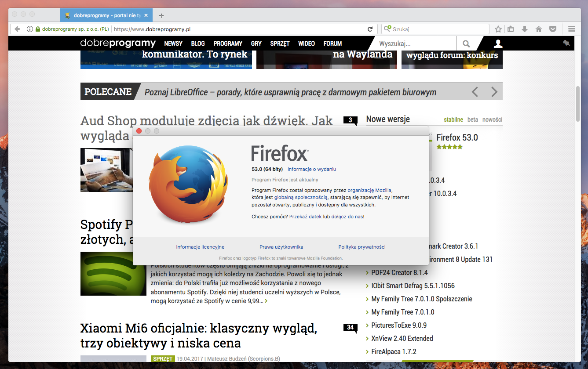Open the 'na Waylanda' featured card
588x369 pixels.
click(327, 59)
